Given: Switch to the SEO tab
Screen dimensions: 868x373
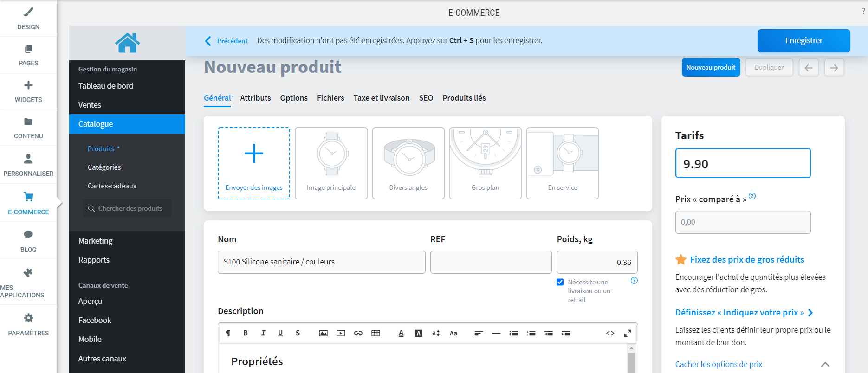Looking at the screenshot, I should pyautogui.click(x=426, y=98).
